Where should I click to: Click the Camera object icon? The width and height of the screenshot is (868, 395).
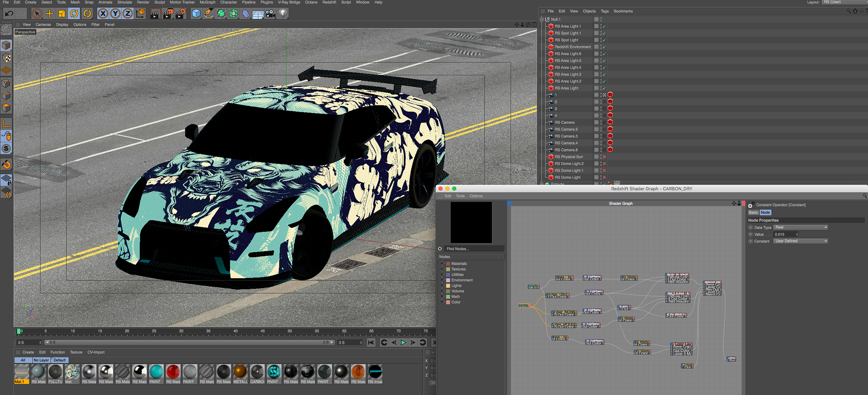coord(270,14)
